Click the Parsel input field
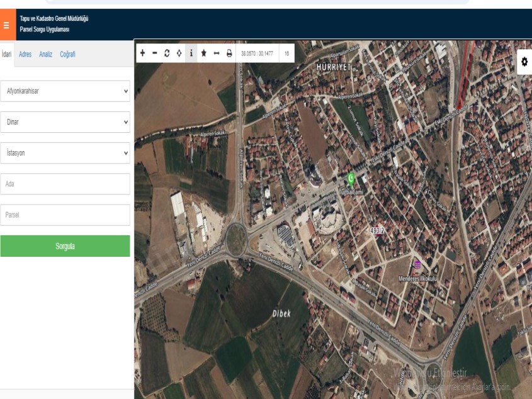The width and height of the screenshot is (532, 399). click(x=65, y=215)
